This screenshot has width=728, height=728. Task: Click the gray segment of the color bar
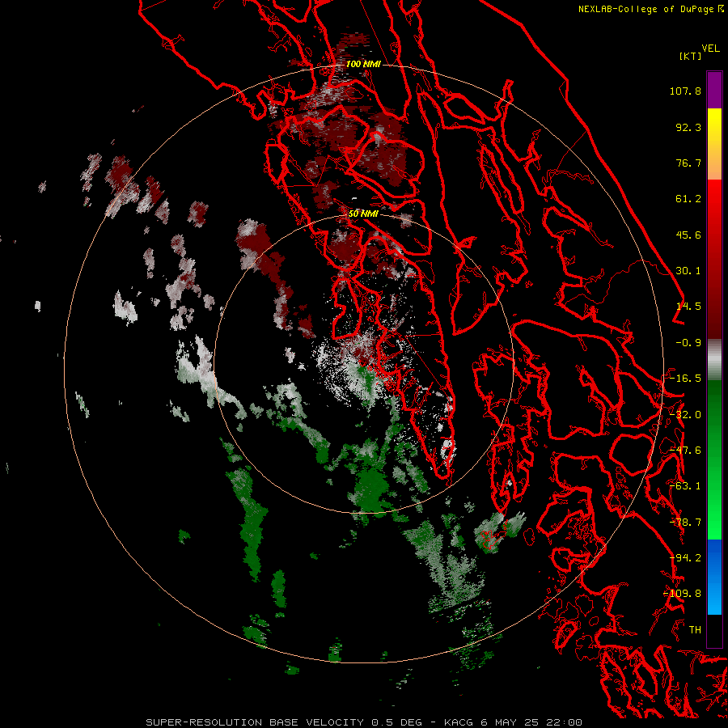click(x=714, y=360)
